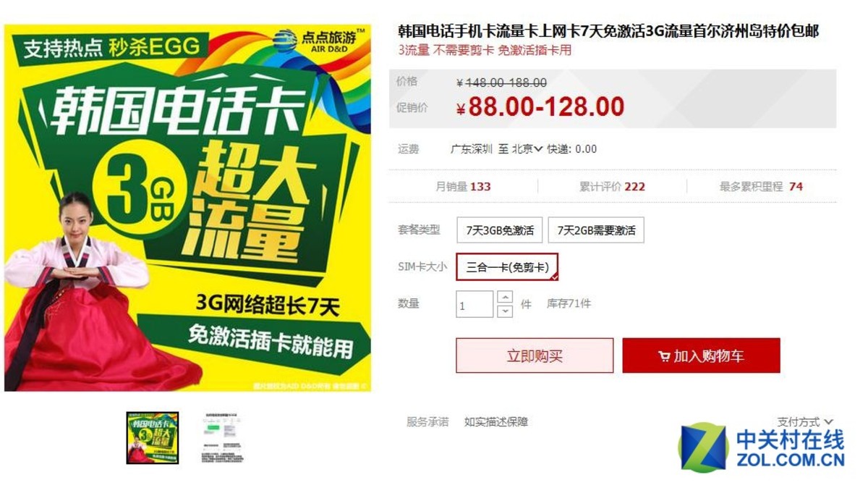Click the ZOL 中关村在线 logo icon

coord(702,447)
